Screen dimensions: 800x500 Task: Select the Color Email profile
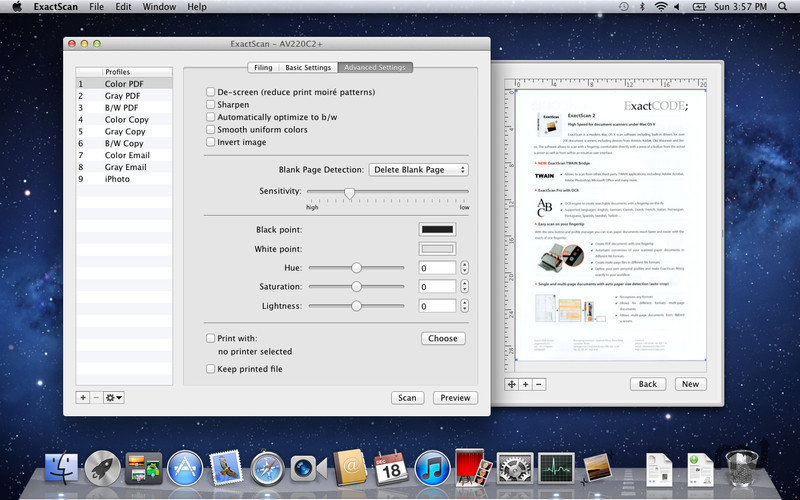pyautogui.click(x=124, y=155)
